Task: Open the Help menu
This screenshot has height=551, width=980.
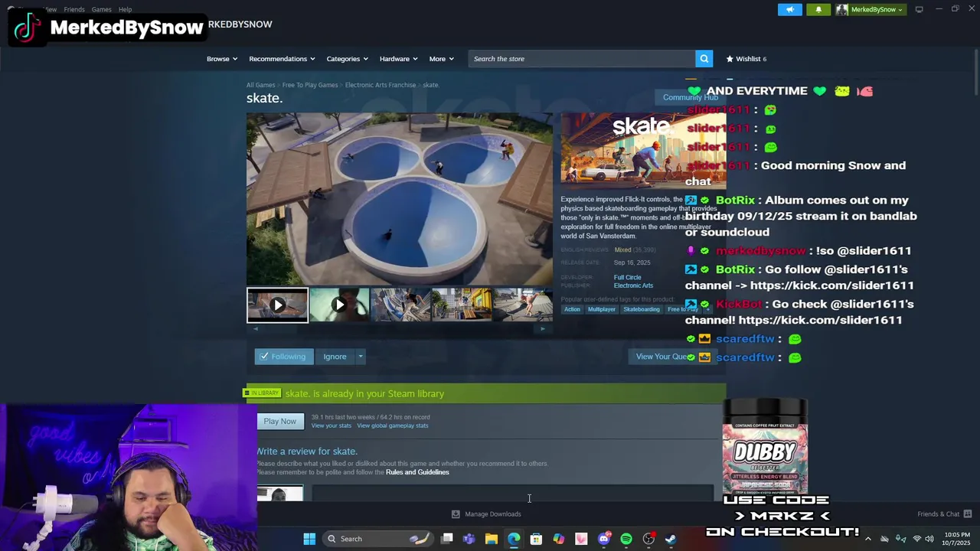Action: [125, 9]
